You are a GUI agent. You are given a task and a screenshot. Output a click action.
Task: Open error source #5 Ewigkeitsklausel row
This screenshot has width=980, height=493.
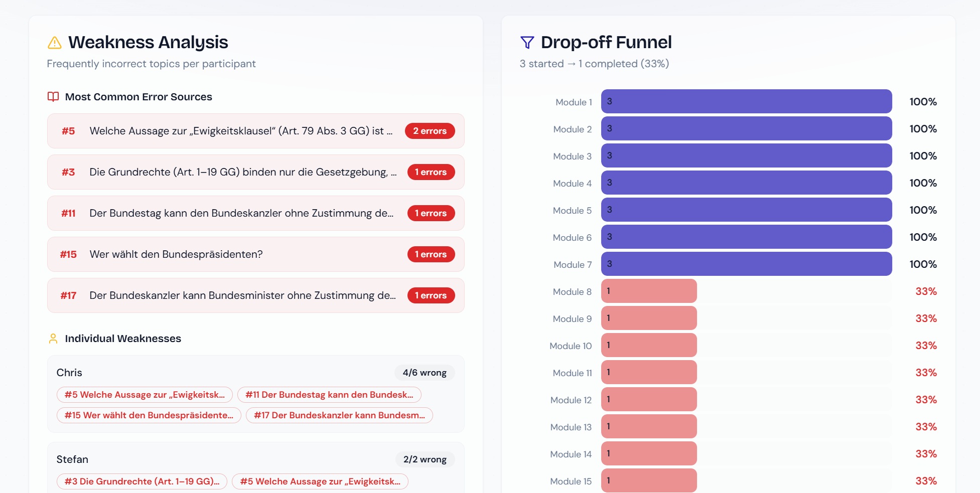click(256, 131)
